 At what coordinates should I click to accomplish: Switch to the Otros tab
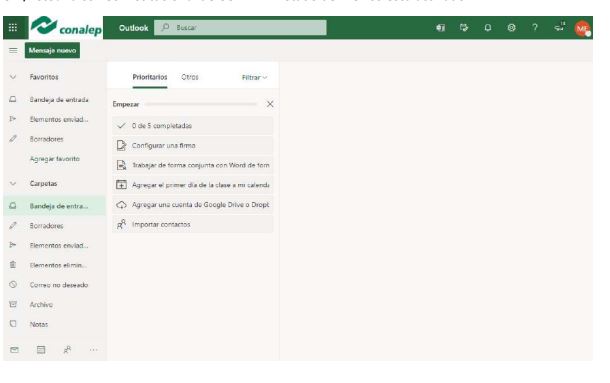pos(190,77)
